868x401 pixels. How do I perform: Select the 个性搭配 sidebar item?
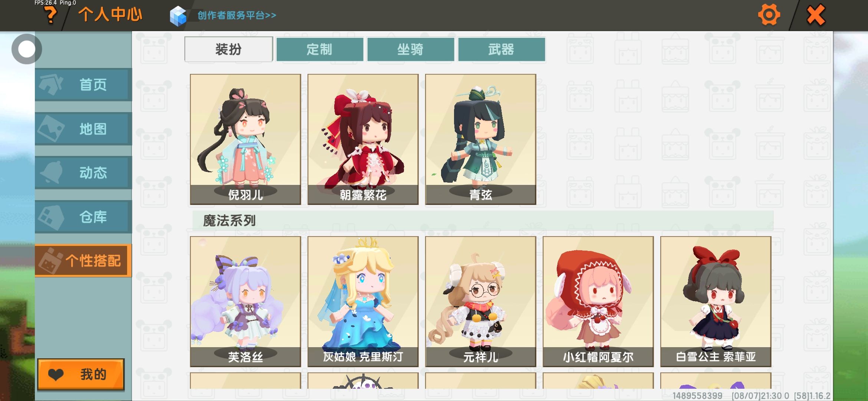[83, 261]
